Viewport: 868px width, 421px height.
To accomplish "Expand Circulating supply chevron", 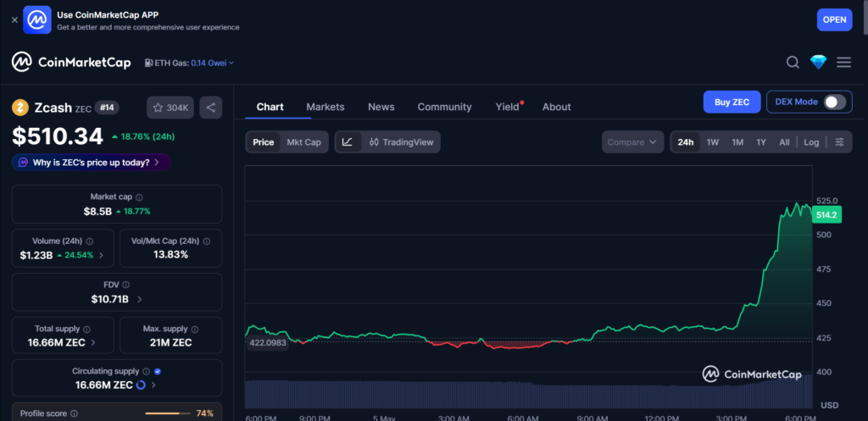I will [153, 385].
